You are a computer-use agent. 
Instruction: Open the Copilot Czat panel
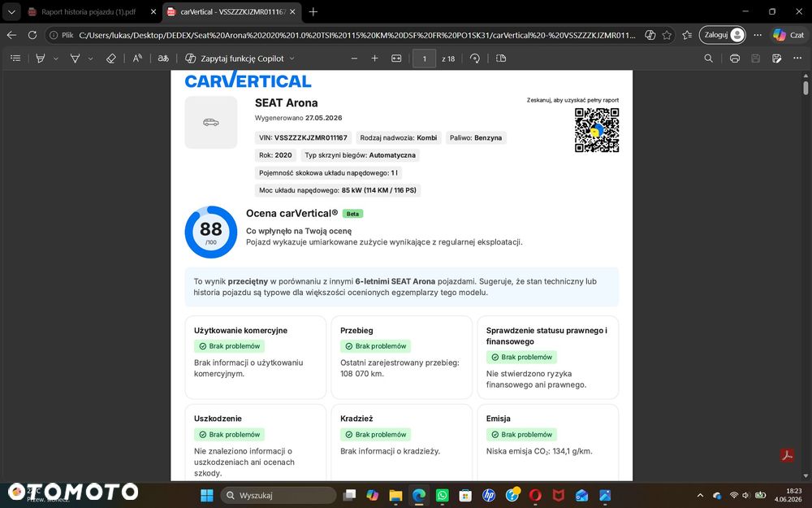[788, 35]
